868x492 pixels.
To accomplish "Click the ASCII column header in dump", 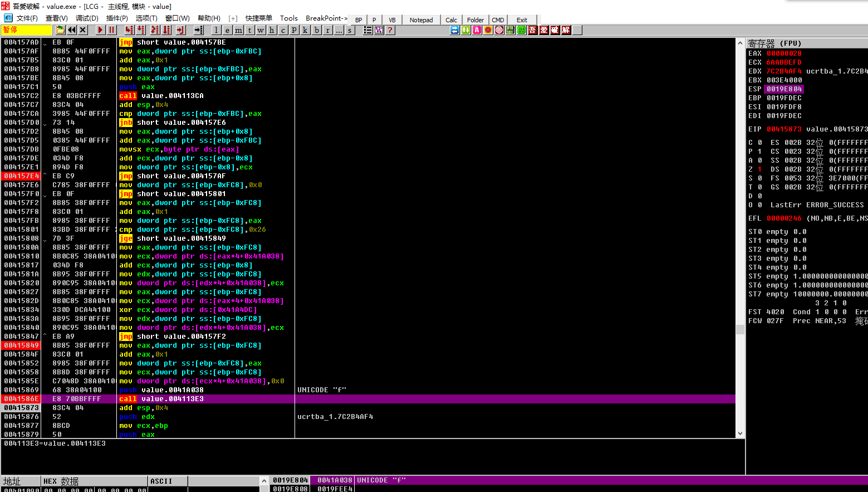I will click(x=168, y=481).
